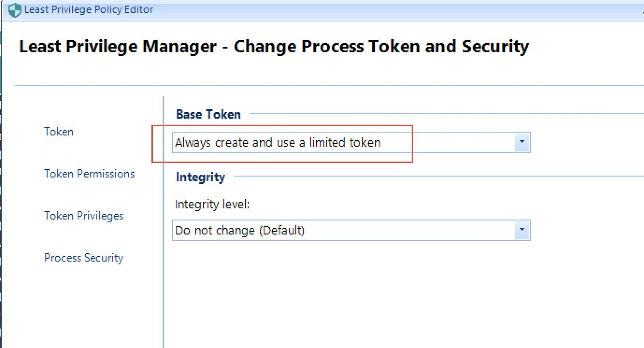This screenshot has width=644, height=348.
Task: Click the 'Do not change (Default)' combo box text
Action: point(240,230)
